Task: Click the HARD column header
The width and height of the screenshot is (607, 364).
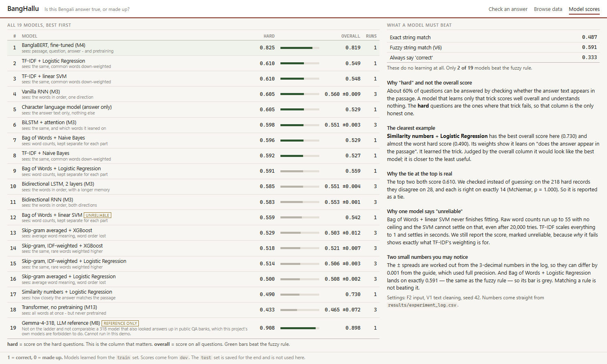Action: click(x=269, y=36)
